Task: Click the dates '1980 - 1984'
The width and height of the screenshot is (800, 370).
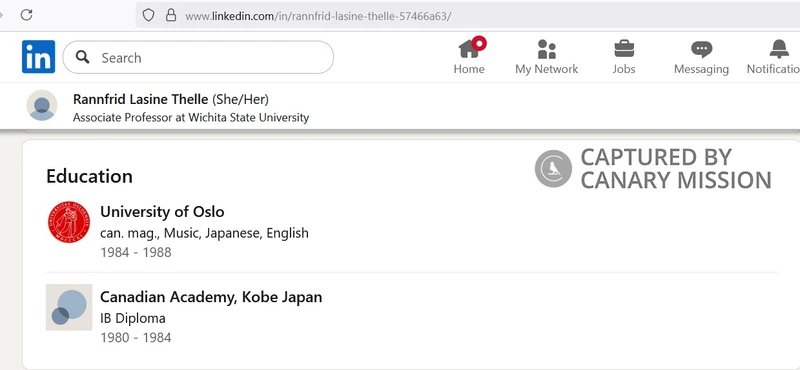Action: [136, 337]
